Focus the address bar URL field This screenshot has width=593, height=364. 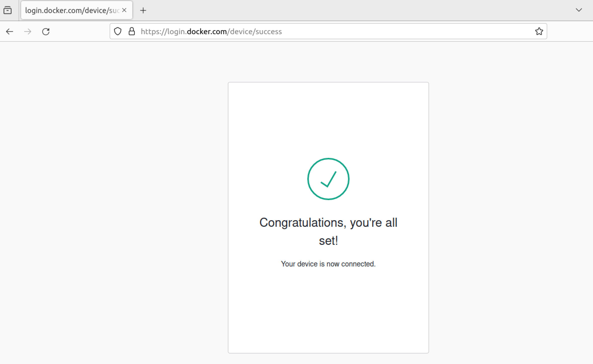pyautogui.click(x=327, y=31)
